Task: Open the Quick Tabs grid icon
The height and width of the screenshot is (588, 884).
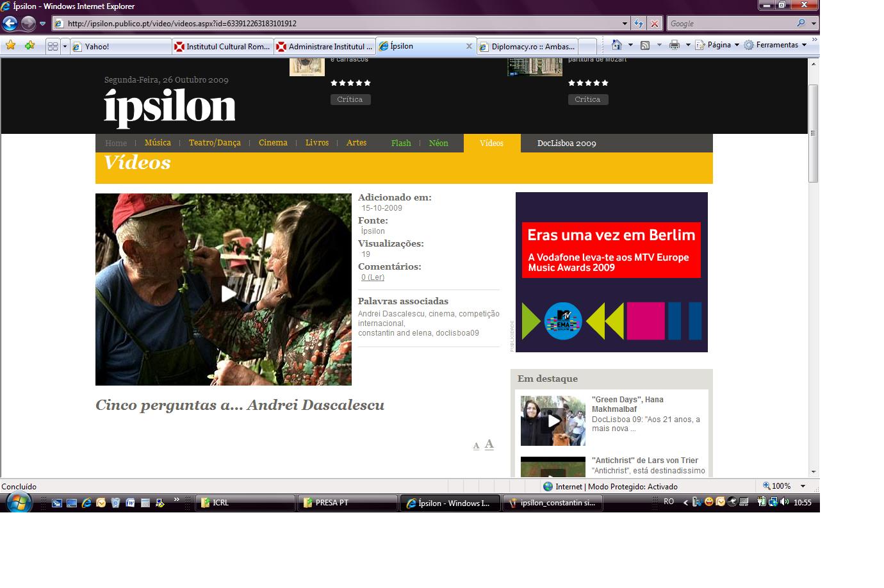Action: point(53,46)
